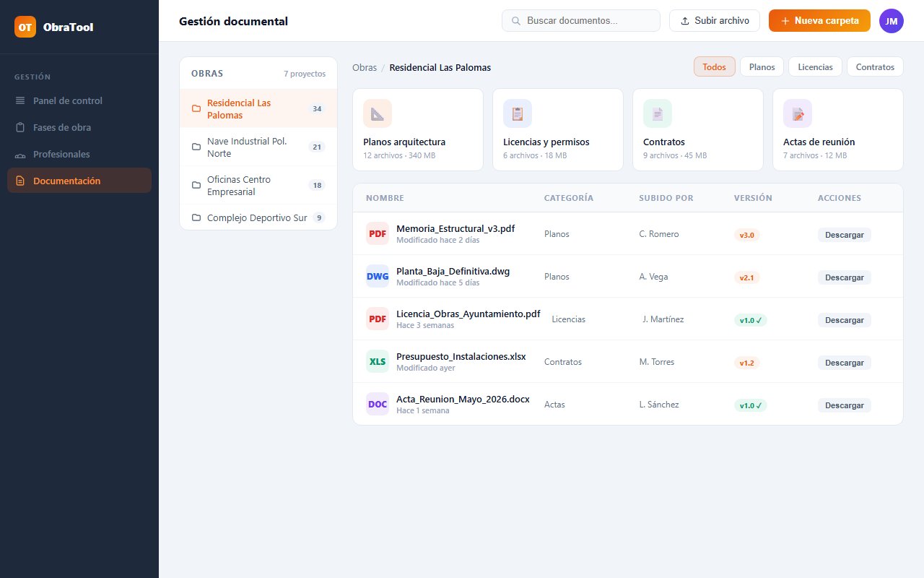Select the Licencias filter chip
Screen dimensions: 924x578
[x=815, y=66]
